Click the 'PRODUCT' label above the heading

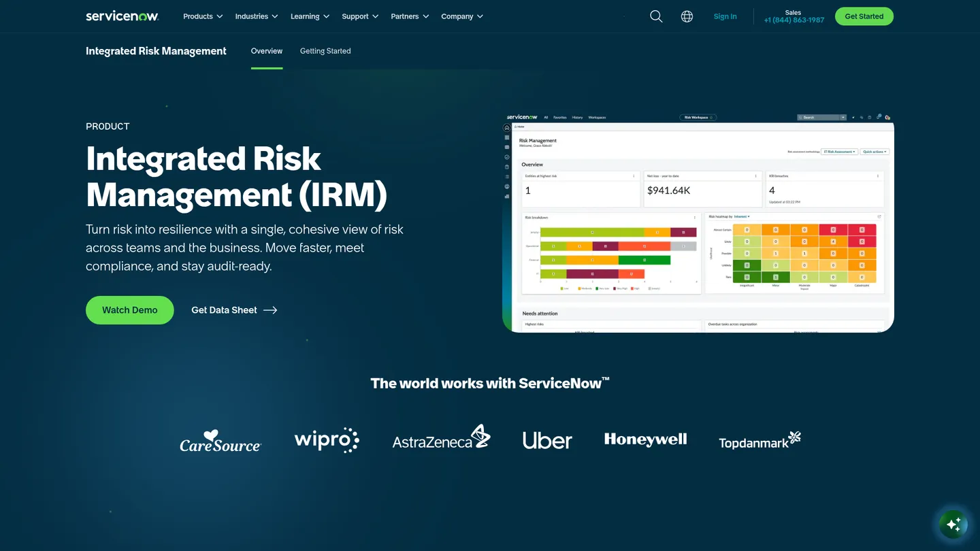tap(108, 127)
